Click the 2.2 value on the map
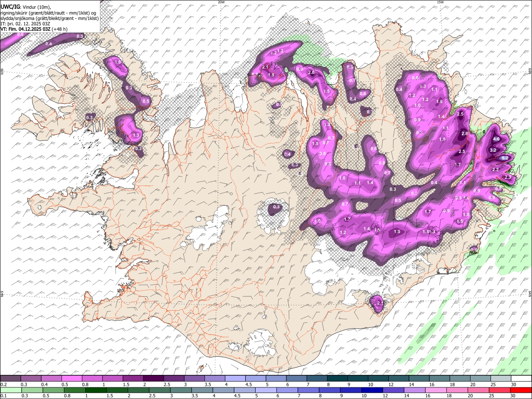Image resolution: width=532 pixels, height=399 pixels. tap(495, 170)
